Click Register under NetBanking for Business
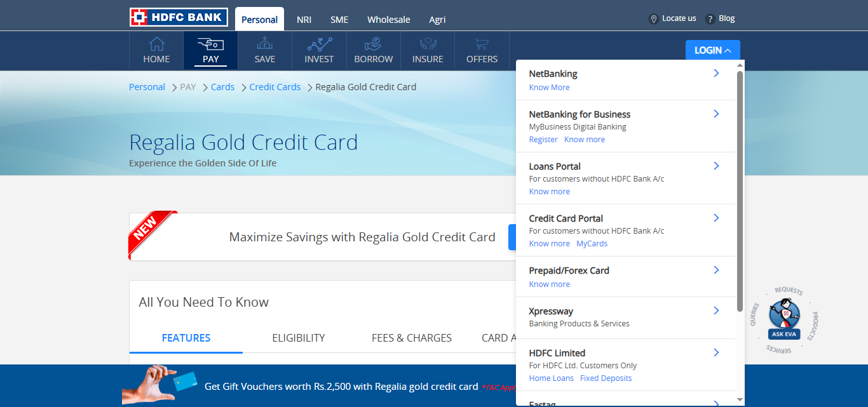 [x=543, y=140]
